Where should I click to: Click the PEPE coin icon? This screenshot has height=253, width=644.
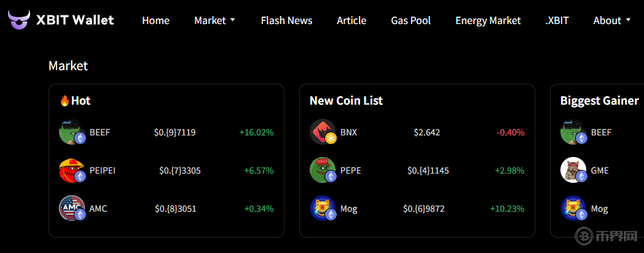[323, 171]
